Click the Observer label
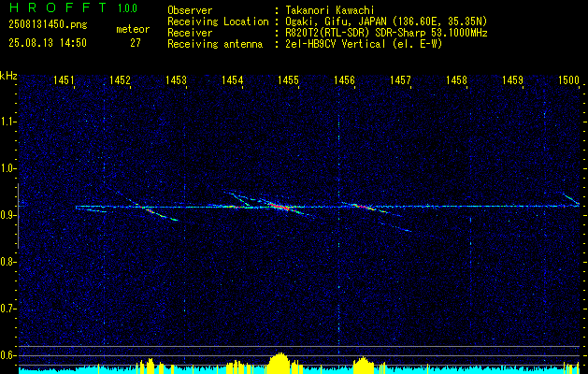This screenshot has width=588, height=374. click(190, 10)
